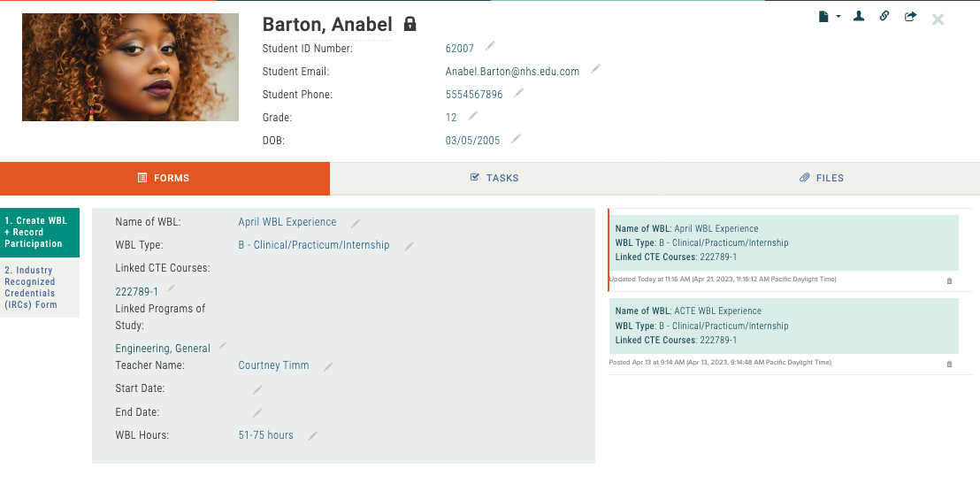Click the share arrow icon
980x499 pixels.
911,16
